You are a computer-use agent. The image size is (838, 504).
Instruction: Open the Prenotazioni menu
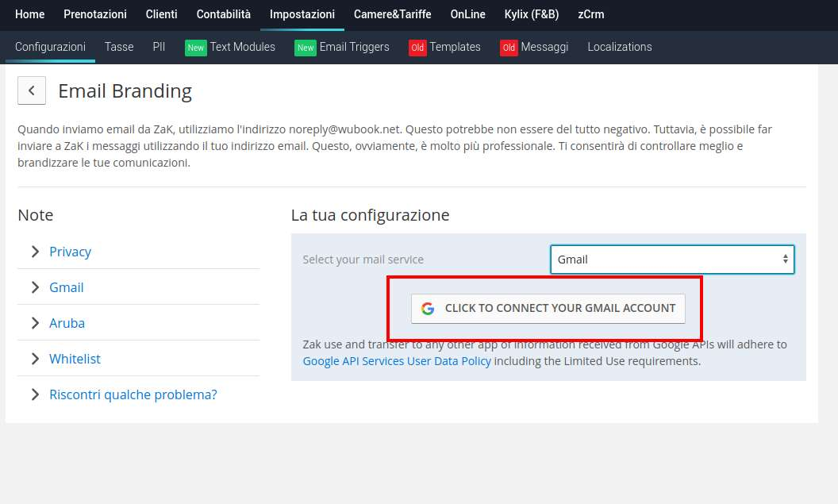95,14
